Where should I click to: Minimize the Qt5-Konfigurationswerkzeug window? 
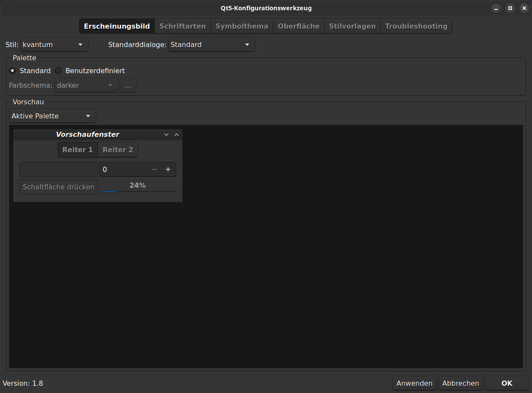click(496, 8)
